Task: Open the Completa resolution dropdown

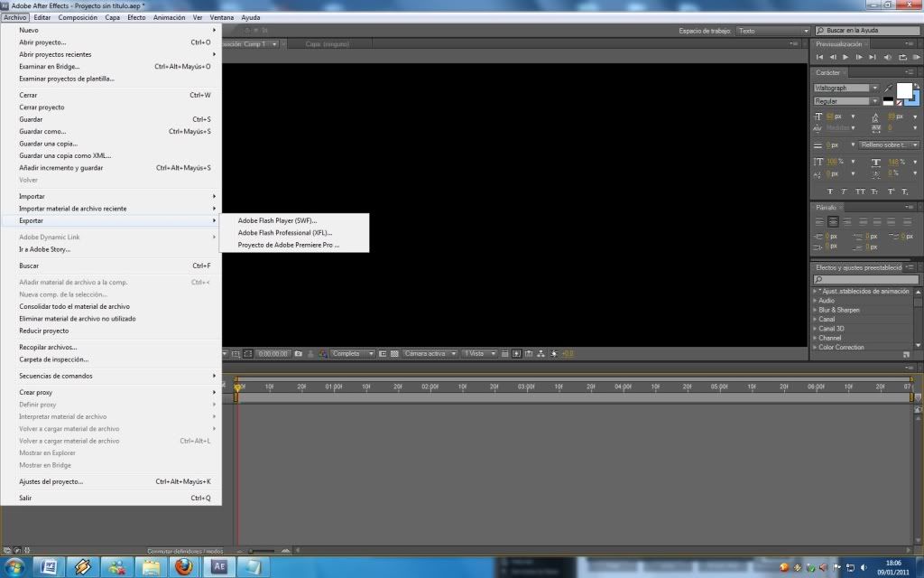Action: 353,353
